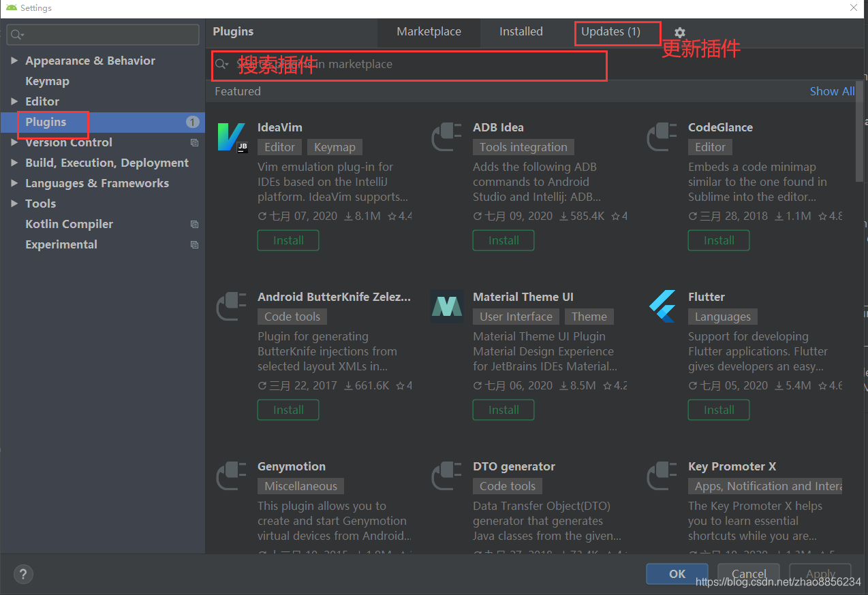Switch to the Installed tab
The height and width of the screenshot is (595, 868).
coord(521,31)
